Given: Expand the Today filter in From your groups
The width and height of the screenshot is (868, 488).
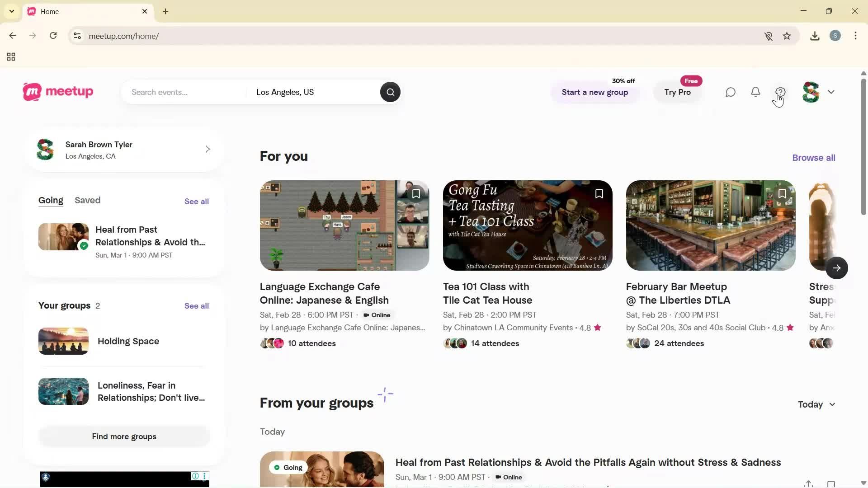Looking at the screenshot, I should [816, 404].
